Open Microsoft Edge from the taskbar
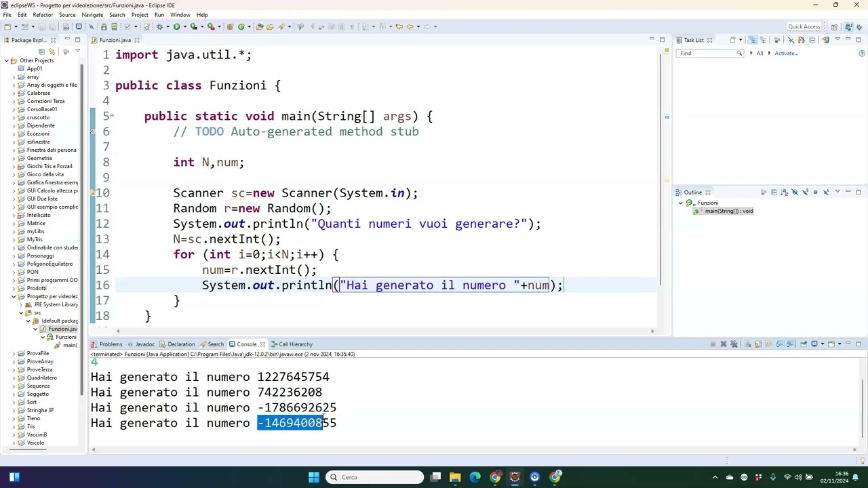The width and height of the screenshot is (868, 488). pos(475,477)
